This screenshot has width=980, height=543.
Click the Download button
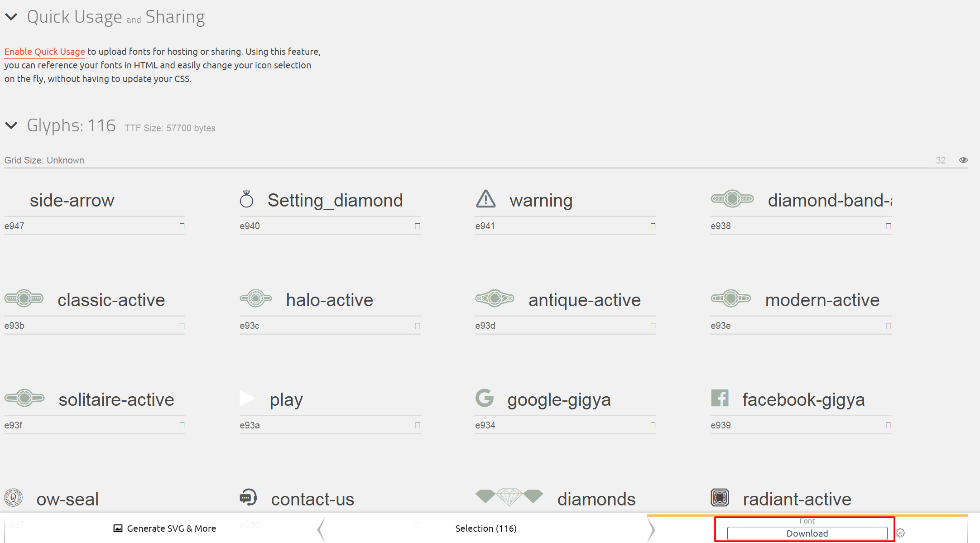[x=807, y=533]
